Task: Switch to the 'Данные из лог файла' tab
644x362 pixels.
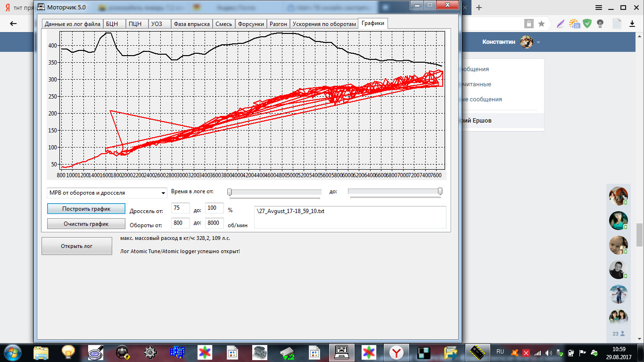Action: 73,24
